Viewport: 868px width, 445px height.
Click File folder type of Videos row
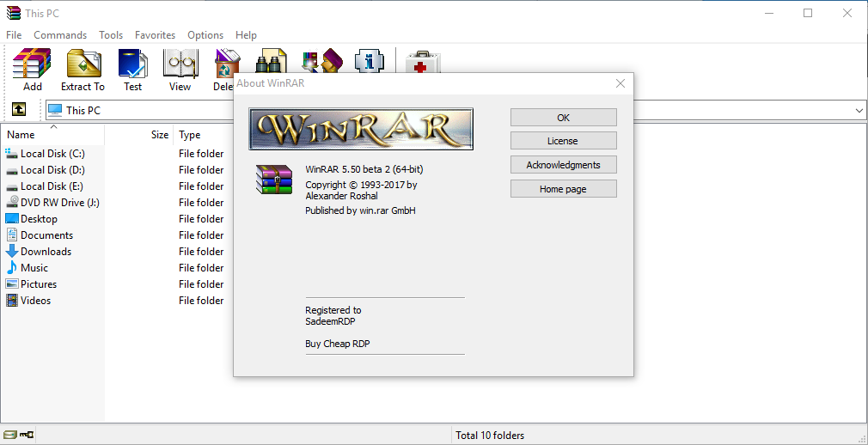pos(201,301)
